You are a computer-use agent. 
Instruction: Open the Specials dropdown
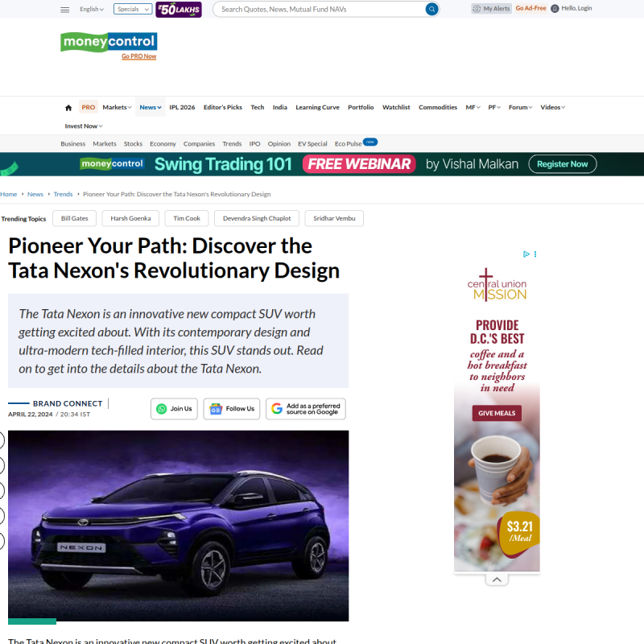point(133,9)
